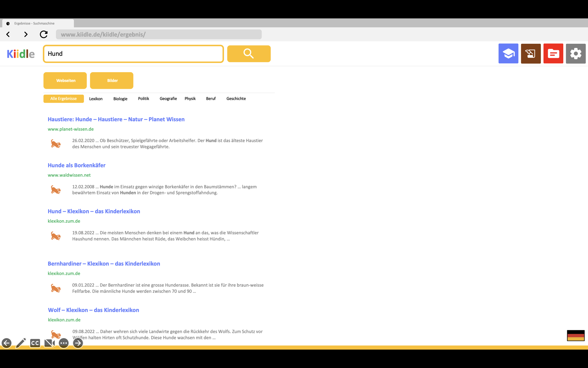Open klexikon.zum.de URL under Wolf result

coord(64,320)
